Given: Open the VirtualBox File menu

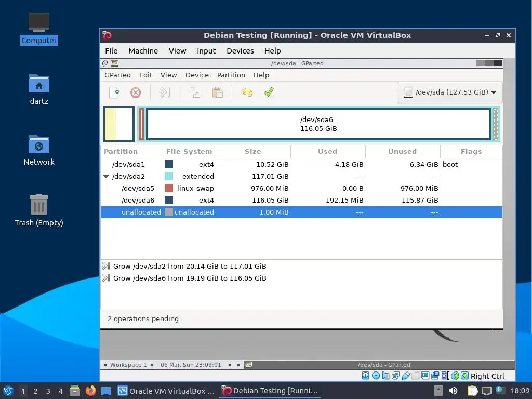Looking at the screenshot, I should tap(111, 51).
